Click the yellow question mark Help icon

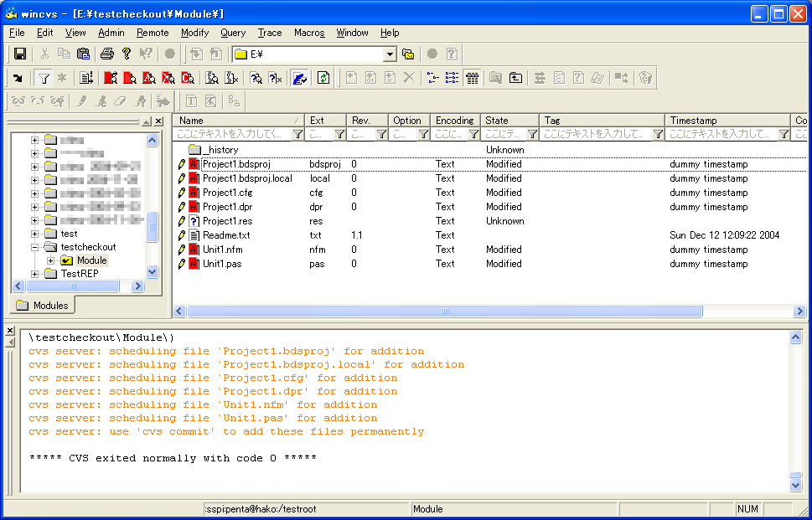click(126, 54)
